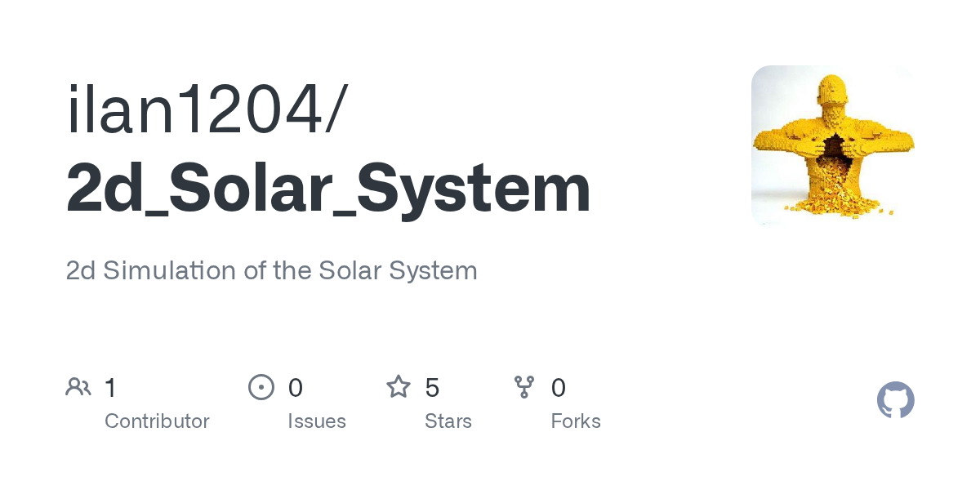
Task: Click the issues circle-dot icon
Action: pos(261,387)
